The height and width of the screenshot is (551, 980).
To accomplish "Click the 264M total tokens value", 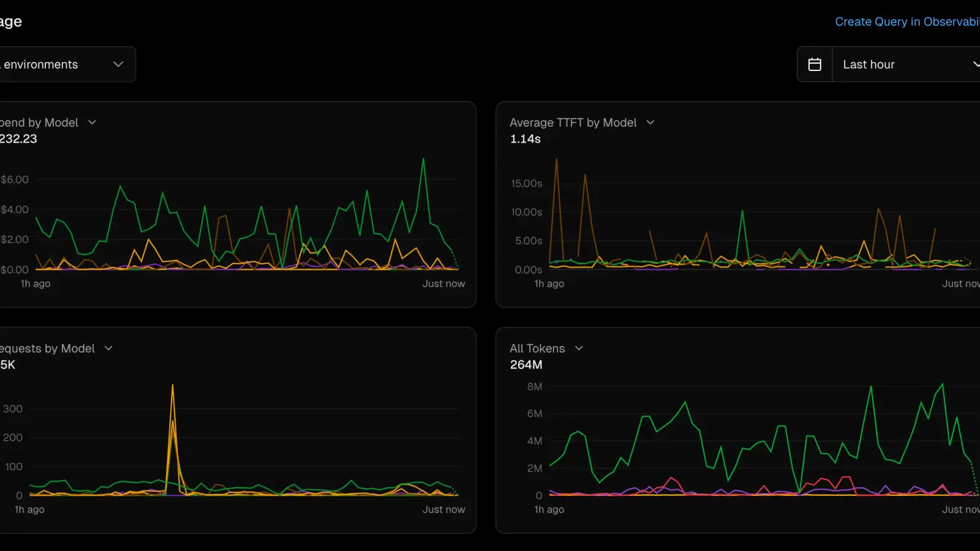I will (x=526, y=365).
